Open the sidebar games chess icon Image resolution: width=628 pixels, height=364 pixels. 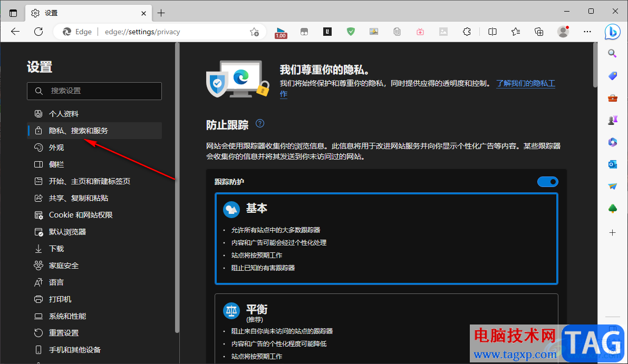[x=612, y=121]
